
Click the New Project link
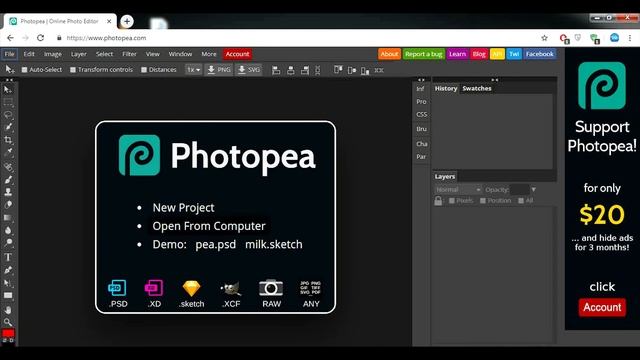point(183,207)
